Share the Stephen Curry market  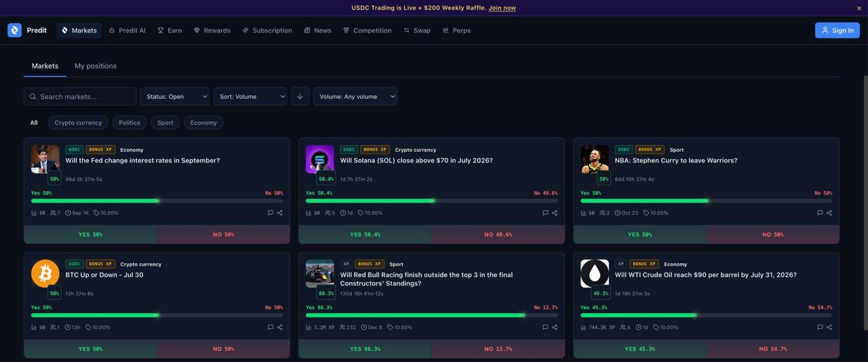tap(829, 213)
